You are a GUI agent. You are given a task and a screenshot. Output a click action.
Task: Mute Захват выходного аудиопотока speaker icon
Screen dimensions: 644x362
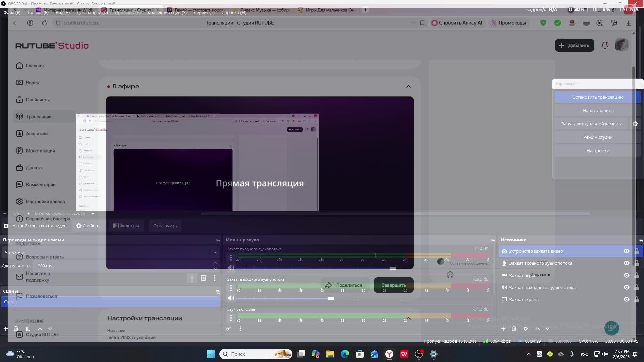[x=231, y=298]
